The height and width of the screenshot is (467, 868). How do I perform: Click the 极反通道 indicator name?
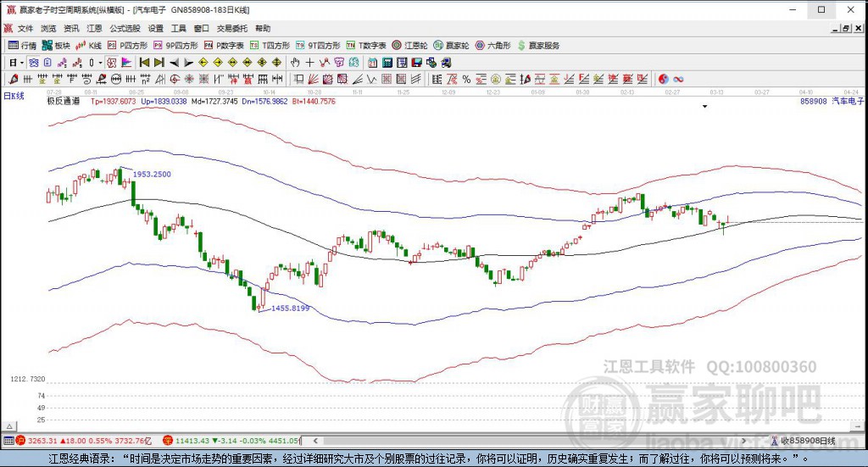tap(63, 101)
